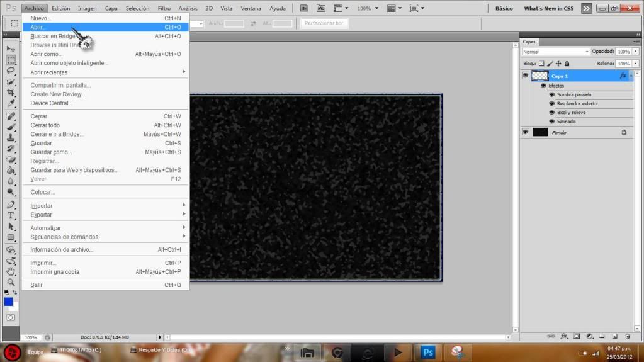Show more workspaces double-arrow button
This screenshot has height=362, width=644.
(586, 8)
